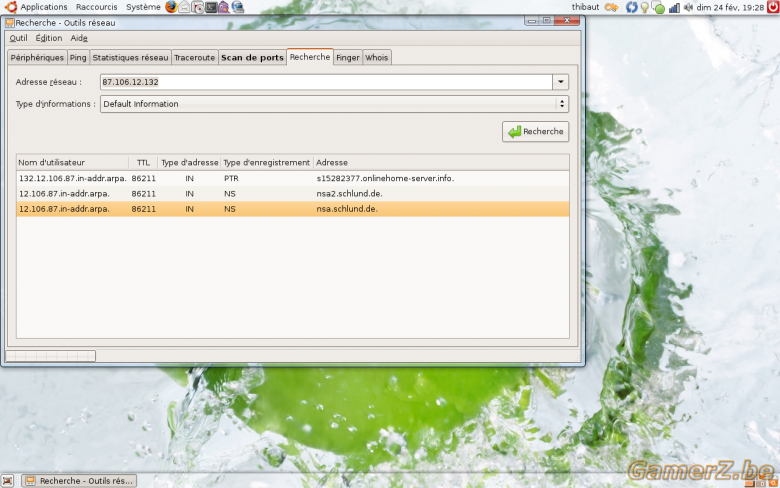This screenshot has height=488, width=780.
Task: Switch to the Whois tab
Action: tap(377, 58)
